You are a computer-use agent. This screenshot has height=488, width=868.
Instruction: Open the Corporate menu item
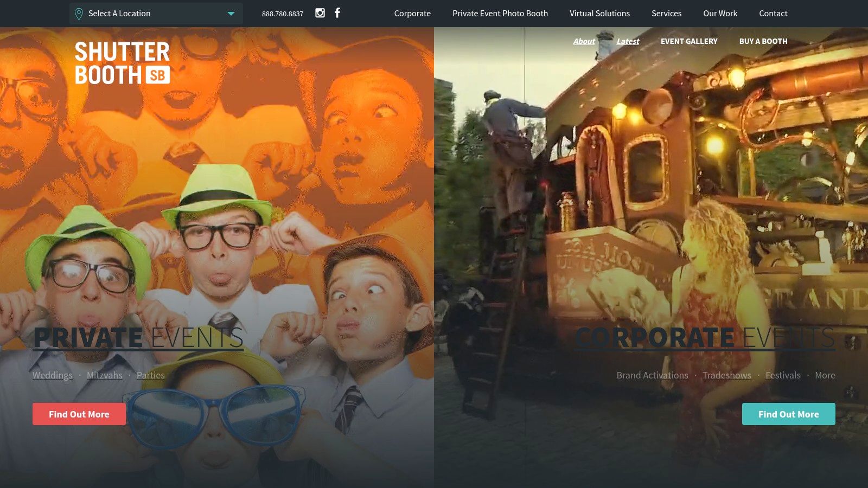(x=412, y=14)
